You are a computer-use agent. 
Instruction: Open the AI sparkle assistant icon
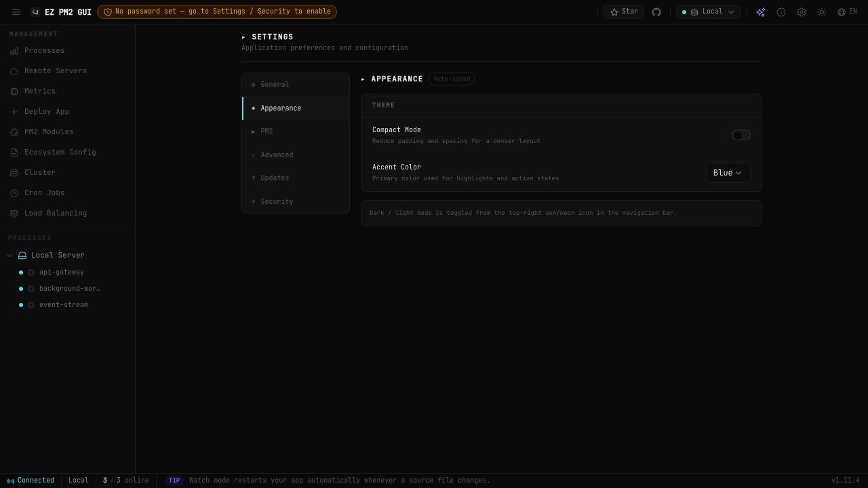[x=761, y=12]
